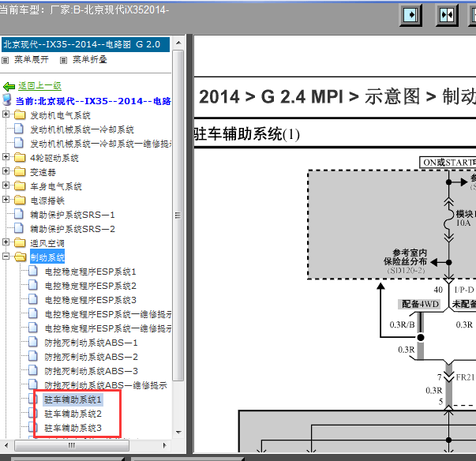The height and width of the screenshot is (461, 476).
Task: Click page icon of 辅助保护系统SRS—2
Action: [19, 228]
